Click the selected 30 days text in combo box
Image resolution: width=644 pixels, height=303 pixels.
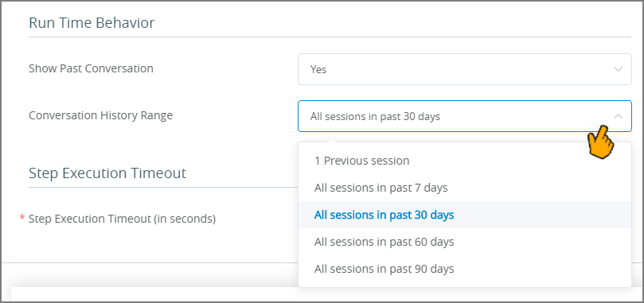pyautogui.click(x=375, y=117)
